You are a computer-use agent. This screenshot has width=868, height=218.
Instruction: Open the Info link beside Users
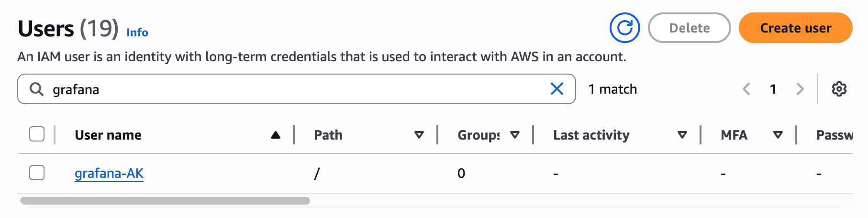(x=137, y=33)
